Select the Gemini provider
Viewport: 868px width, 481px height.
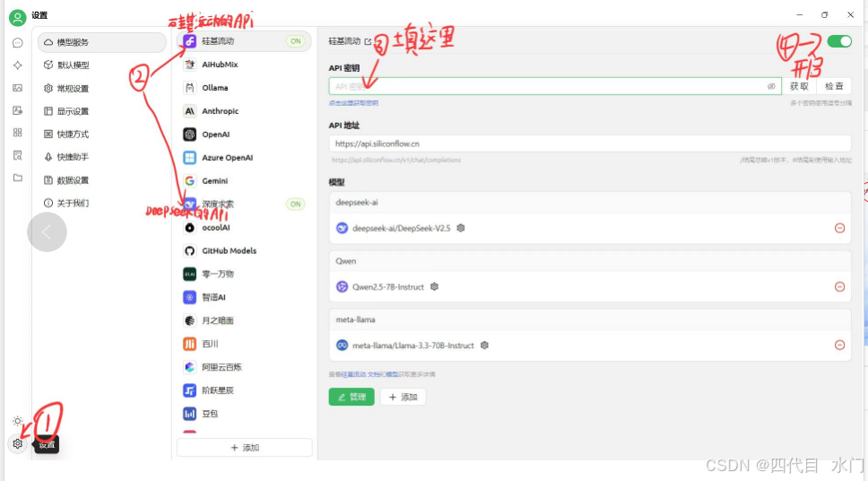tap(244, 180)
